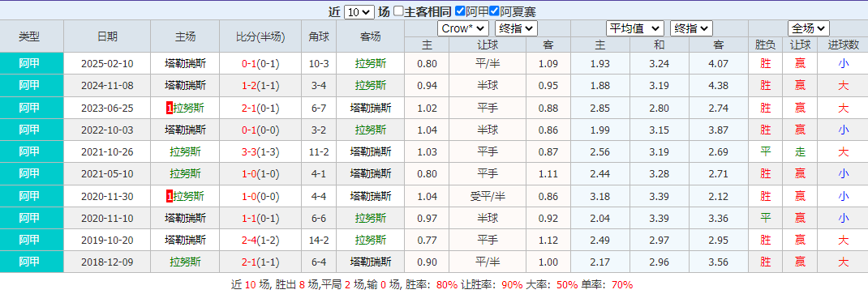Click the 大率: 50% summary text
The image size is (868, 294).
pyautogui.click(x=552, y=285)
